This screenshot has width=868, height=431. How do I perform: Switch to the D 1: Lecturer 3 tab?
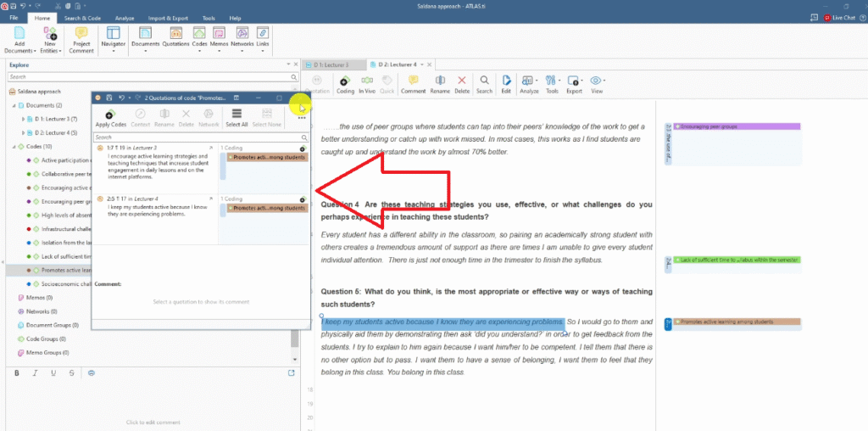tap(336, 64)
